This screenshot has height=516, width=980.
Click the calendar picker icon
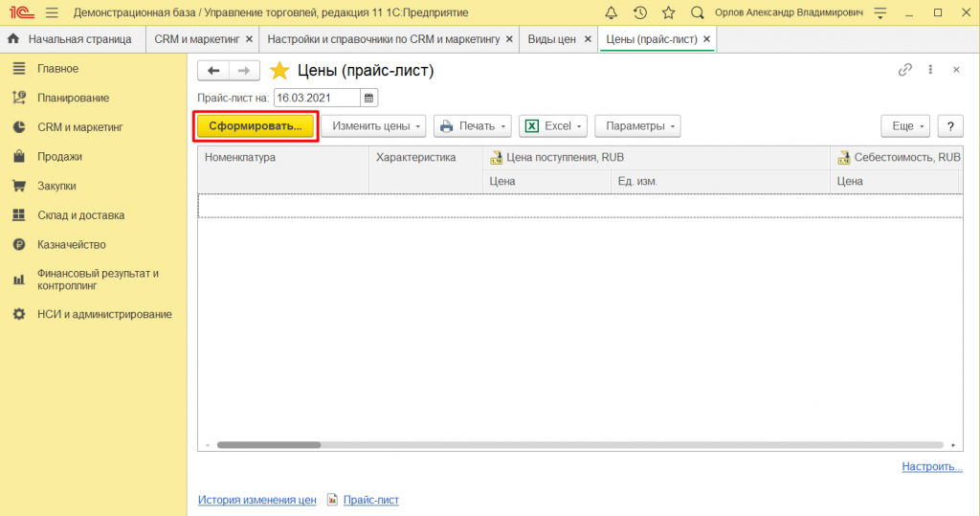(369, 98)
